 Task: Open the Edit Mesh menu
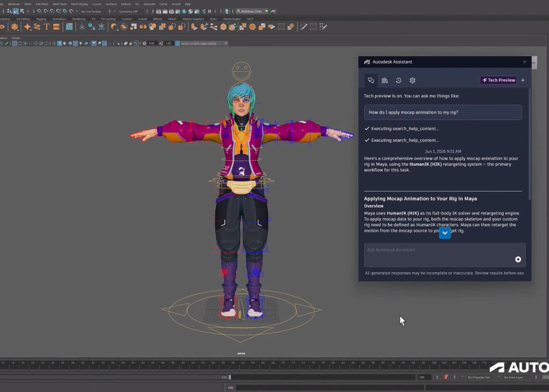(42, 4)
